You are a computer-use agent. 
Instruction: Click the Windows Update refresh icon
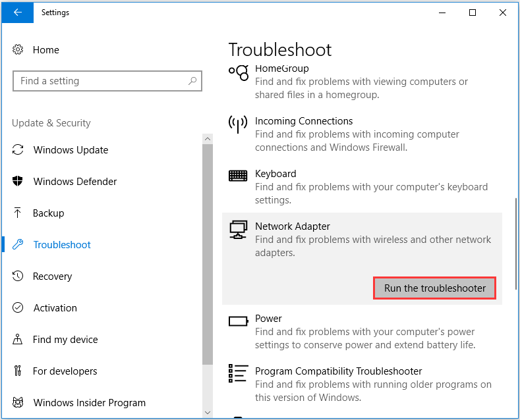18,149
